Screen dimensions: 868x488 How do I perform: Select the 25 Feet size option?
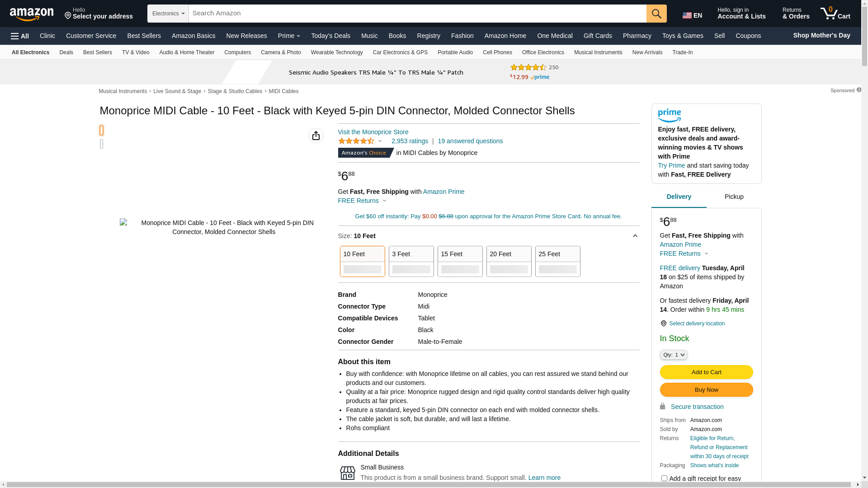[557, 261]
